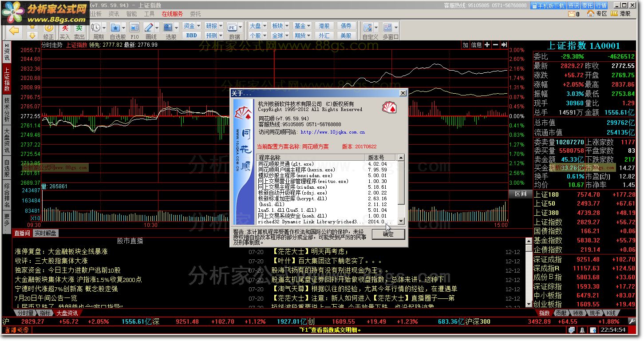Click the 资讯 button in title bar
The width and height of the screenshot is (644, 341).
coord(573,6)
